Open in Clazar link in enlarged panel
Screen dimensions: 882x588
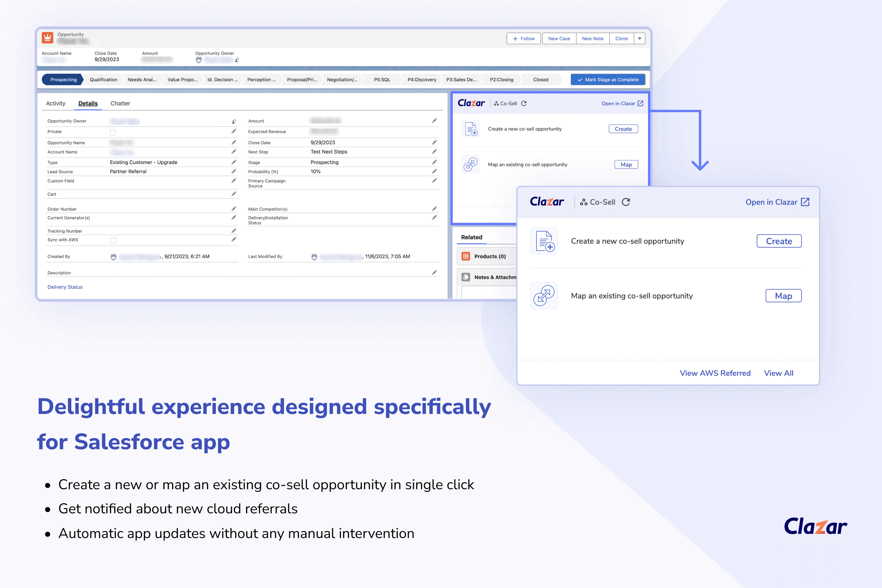[x=777, y=202]
